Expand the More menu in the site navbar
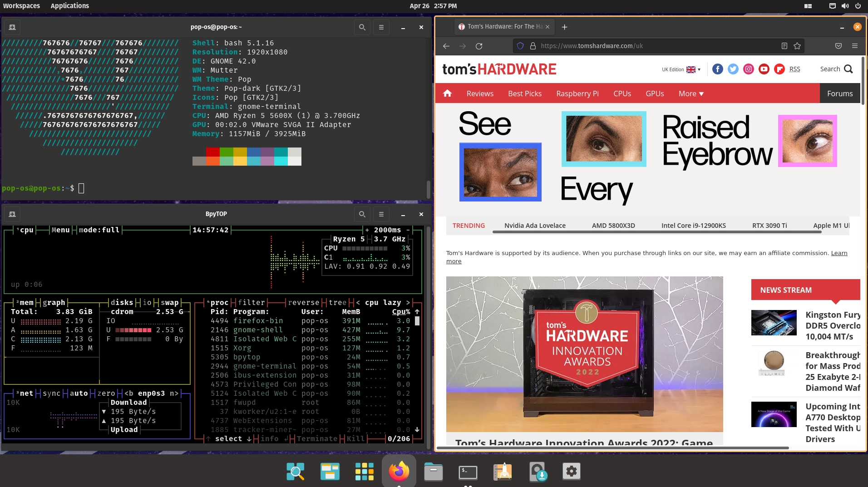Image resolution: width=868 pixels, height=487 pixels. click(x=691, y=93)
